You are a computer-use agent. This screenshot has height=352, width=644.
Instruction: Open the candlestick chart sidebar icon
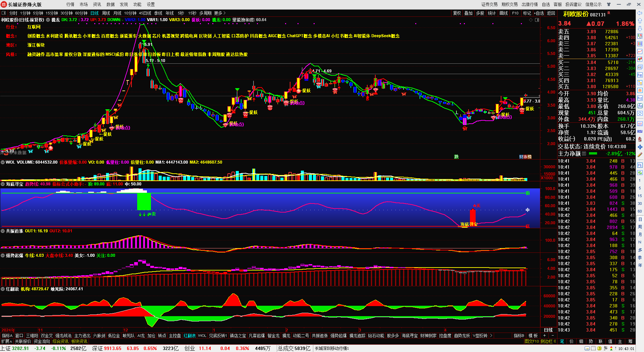(640, 59)
